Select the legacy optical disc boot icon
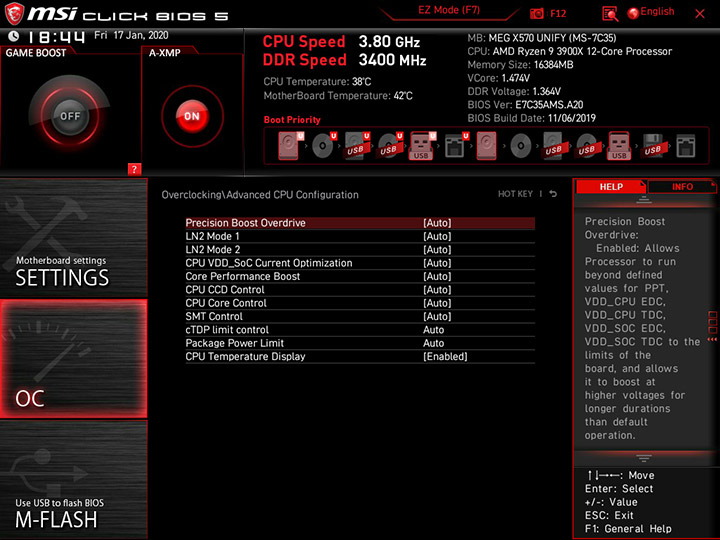 tap(521, 146)
